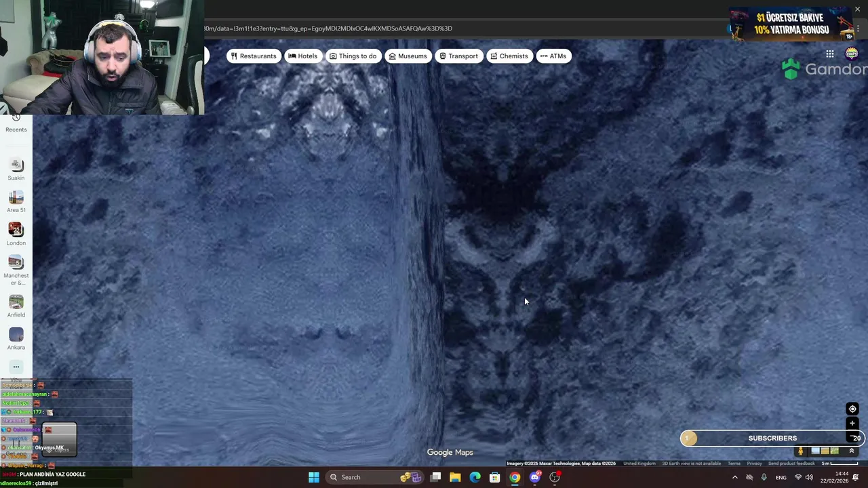The image size is (868, 488).
Task: Open File Explorer from the taskbar
Action: pyautogui.click(x=455, y=477)
